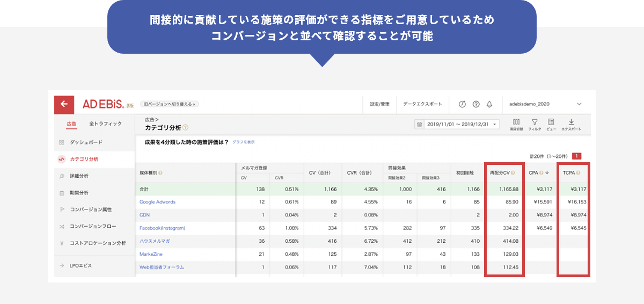This screenshot has height=304, width=644.
Task: Open the Google Adwords row link
Action: pos(157,202)
